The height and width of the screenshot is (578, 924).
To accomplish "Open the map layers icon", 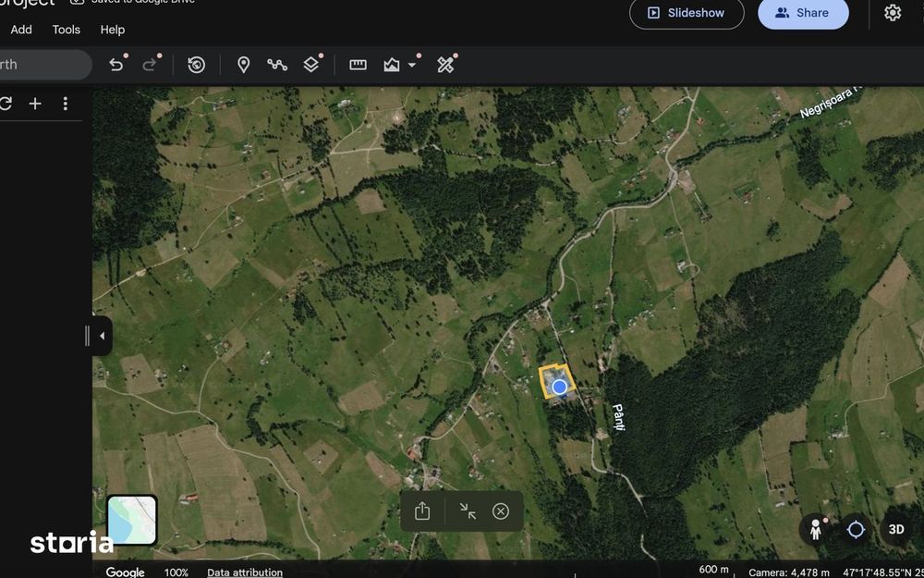I will coord(311,65).
